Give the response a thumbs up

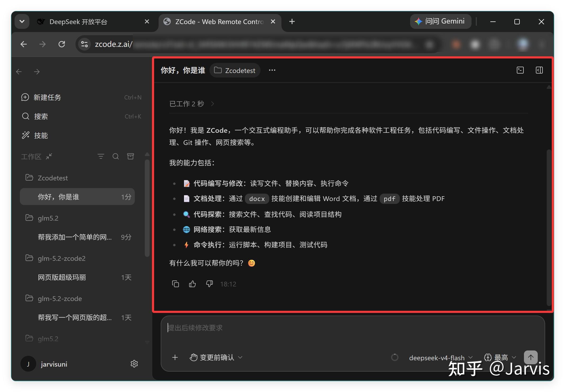192,284
